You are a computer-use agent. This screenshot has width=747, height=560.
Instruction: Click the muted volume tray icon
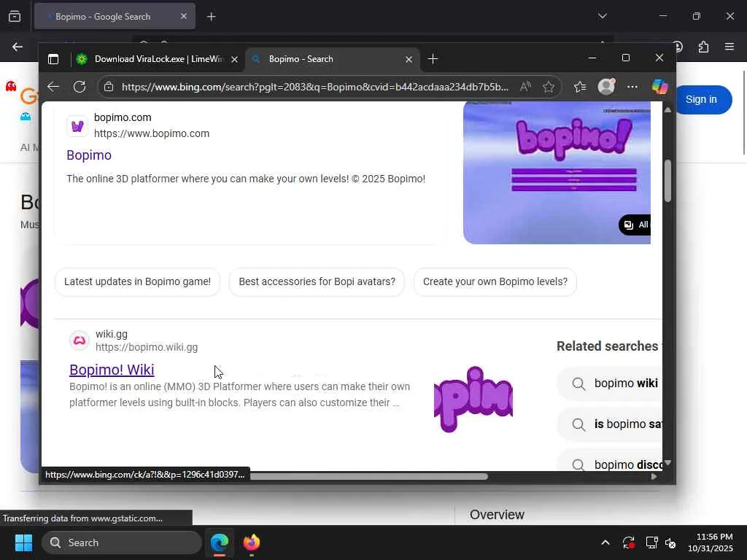[670, 542]
